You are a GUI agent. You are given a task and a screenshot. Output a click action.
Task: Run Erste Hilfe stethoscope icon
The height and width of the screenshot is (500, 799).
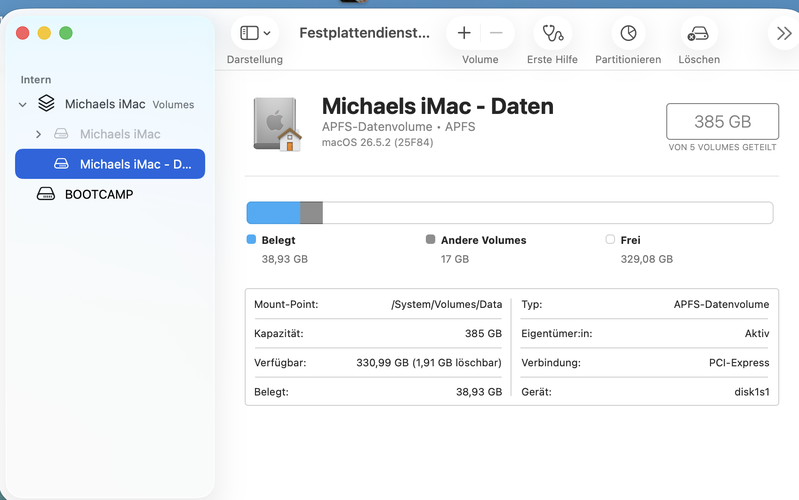click(x=552, y=33)
